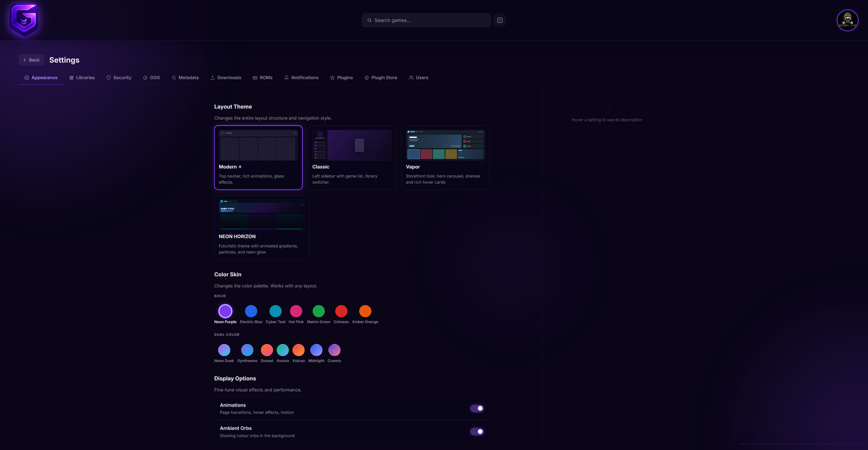Click the Downloads arrow icon

[x=213, y=78]
